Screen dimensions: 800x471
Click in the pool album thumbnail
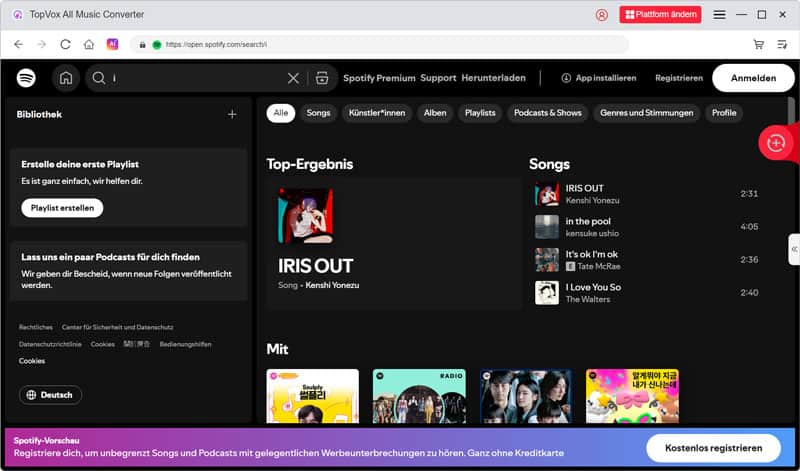pyautogui.click(x=547, y=227)
